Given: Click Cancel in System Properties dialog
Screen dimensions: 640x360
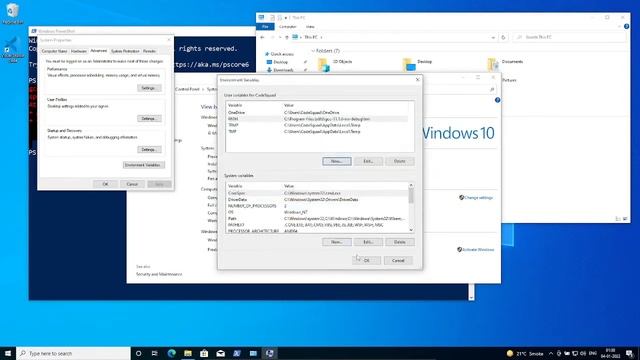Looking at the screenshot, I should (x=132, y=184).
